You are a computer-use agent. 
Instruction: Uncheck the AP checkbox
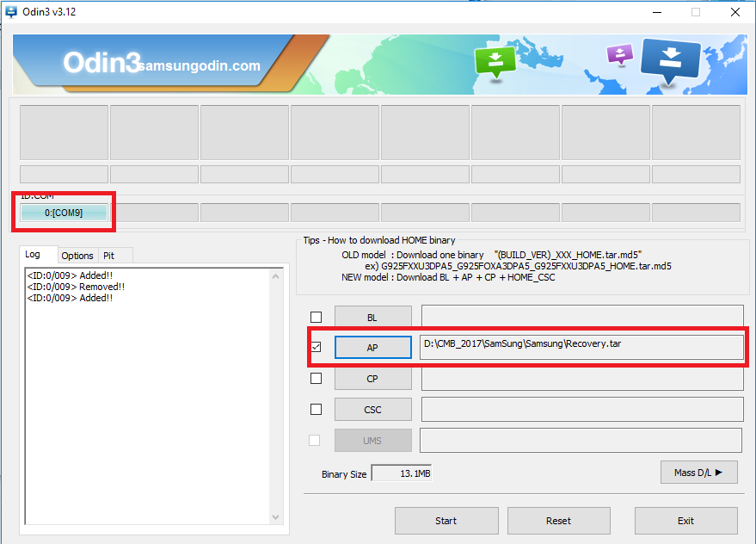click(316, 347)
